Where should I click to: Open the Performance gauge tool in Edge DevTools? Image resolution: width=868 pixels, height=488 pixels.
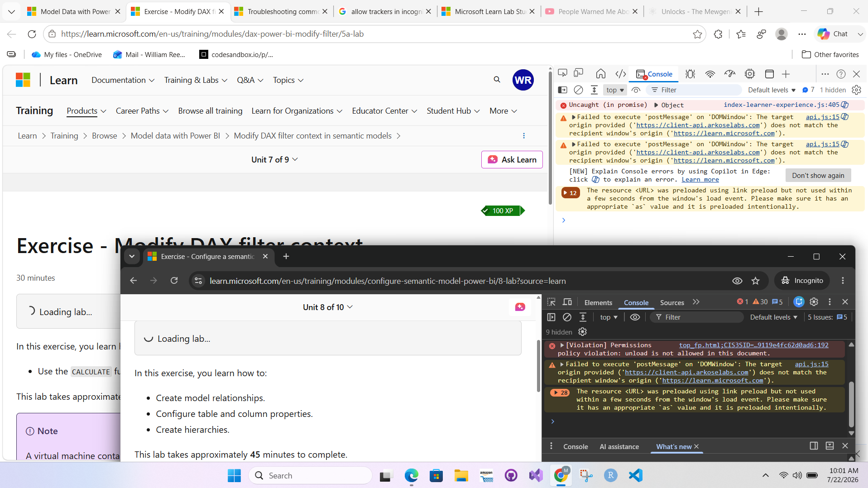(730, 74)
